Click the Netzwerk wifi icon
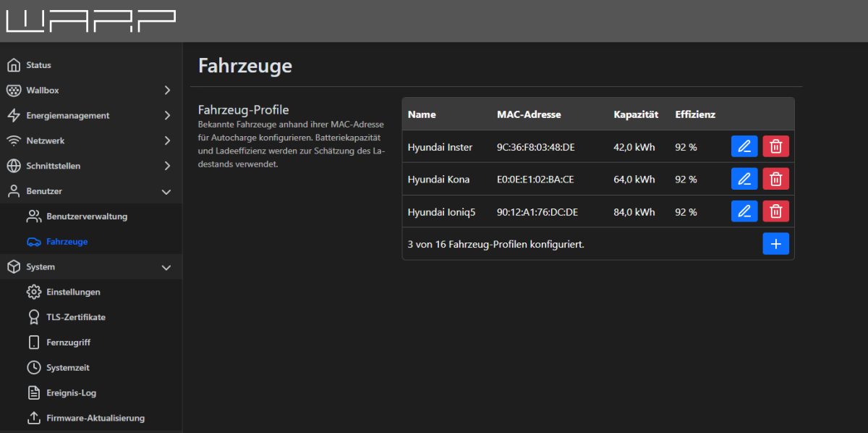868x433 pixels. tap(14, 140)
